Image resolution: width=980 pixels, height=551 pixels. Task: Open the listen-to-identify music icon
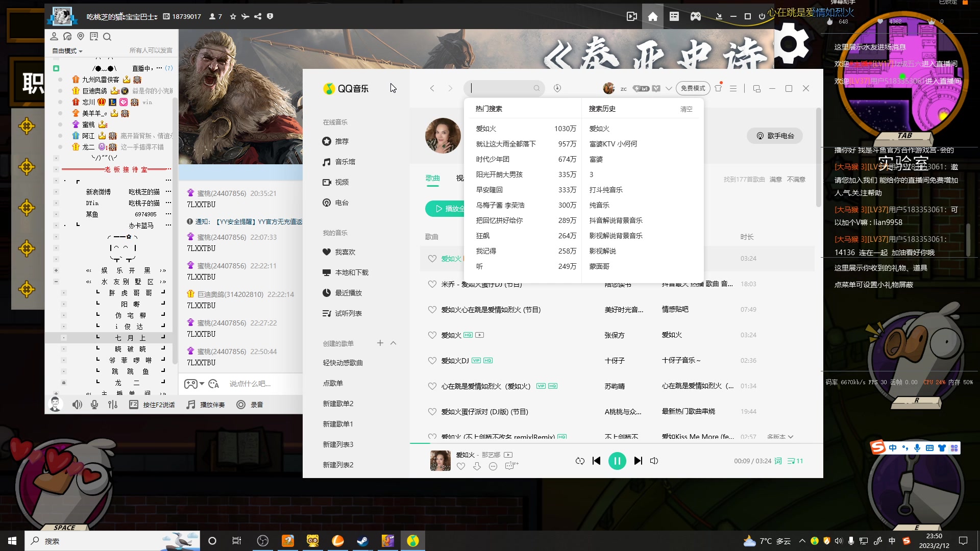click(x=557, y=88)
